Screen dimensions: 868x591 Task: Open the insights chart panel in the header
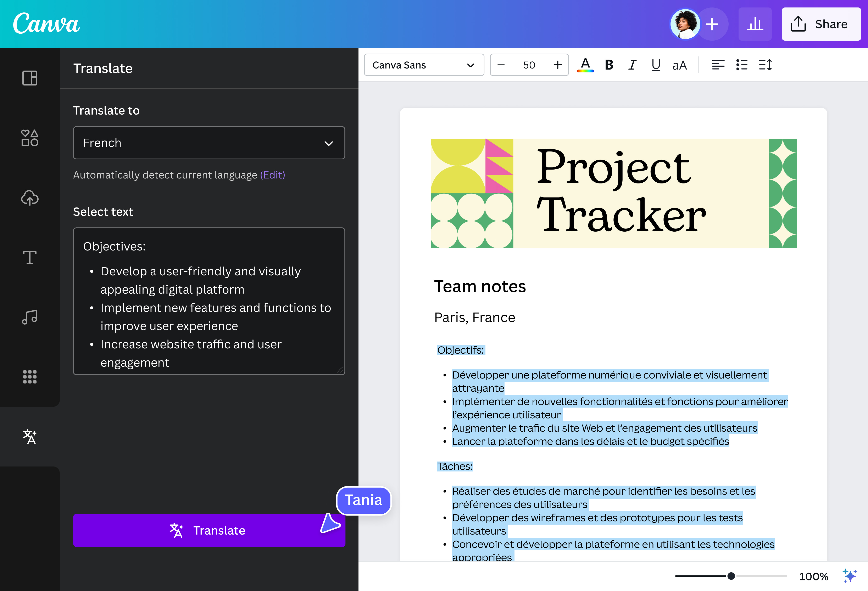[755, 24]
